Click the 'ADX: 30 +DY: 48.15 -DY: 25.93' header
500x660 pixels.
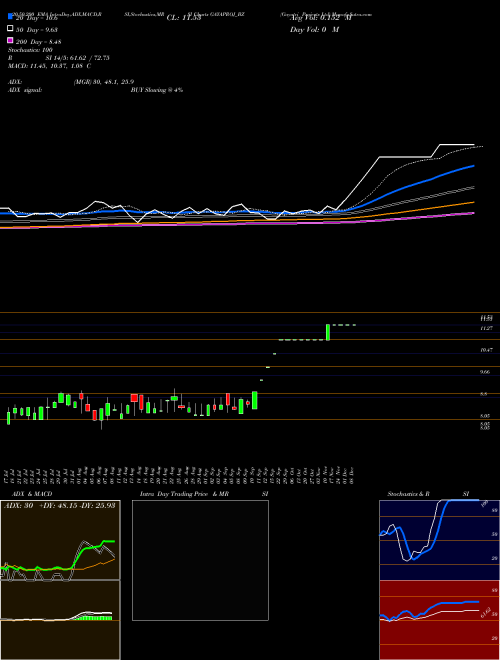[x=59, y=505]
